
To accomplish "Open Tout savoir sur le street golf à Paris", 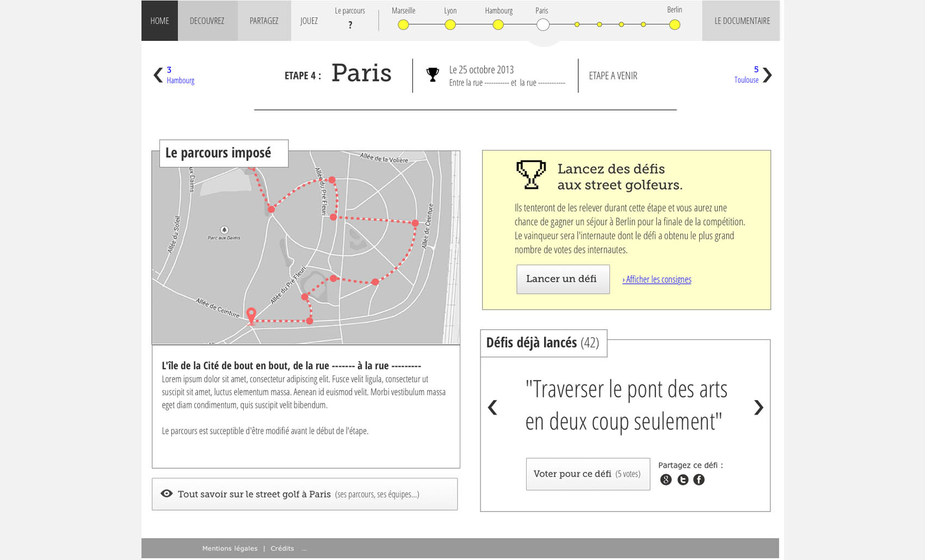I will click(305, 494).
